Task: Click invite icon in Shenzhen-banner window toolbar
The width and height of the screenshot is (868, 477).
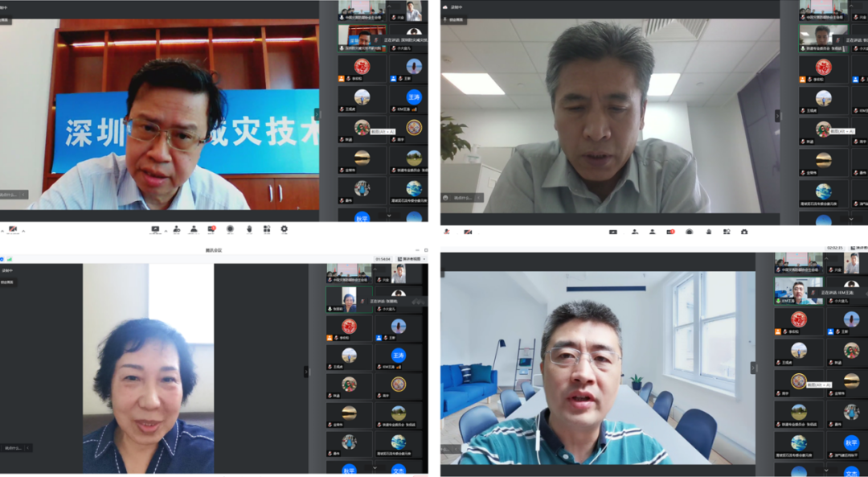Action: pos(176,229)
